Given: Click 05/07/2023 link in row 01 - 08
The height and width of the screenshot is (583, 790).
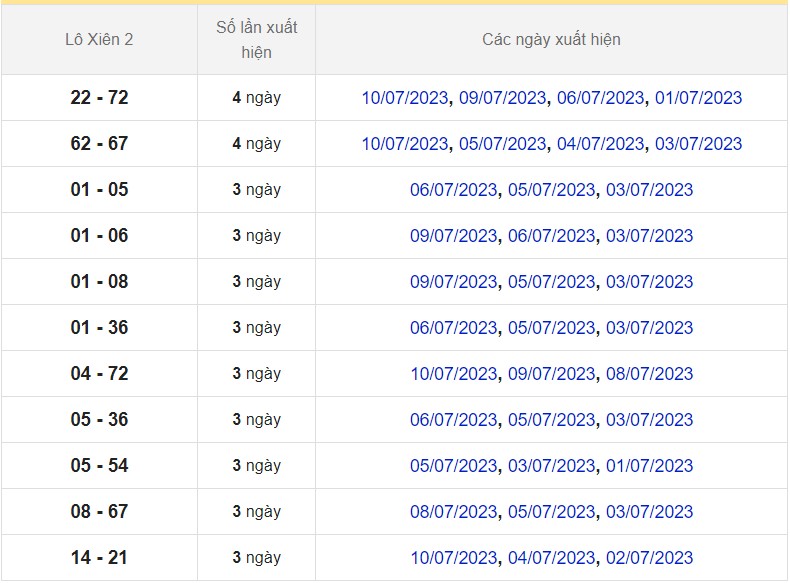Looking at the screenshot, I should coord(551,282).
